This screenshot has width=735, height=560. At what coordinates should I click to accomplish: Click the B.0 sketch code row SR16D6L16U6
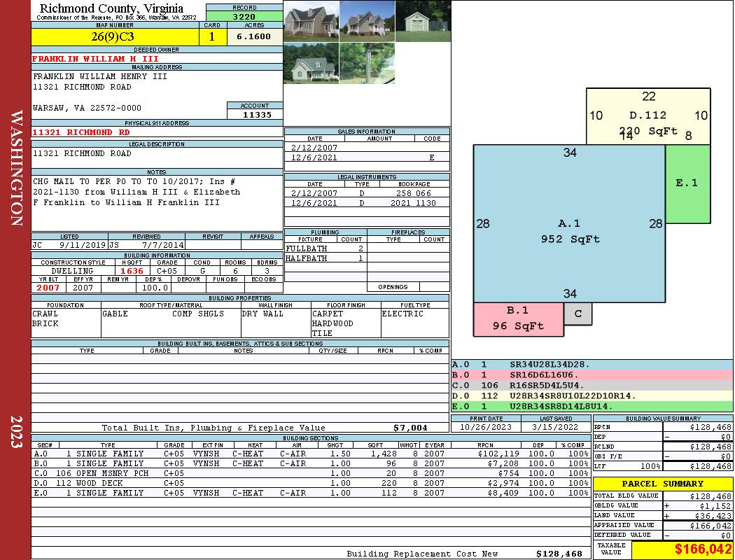tap(591, 374)
